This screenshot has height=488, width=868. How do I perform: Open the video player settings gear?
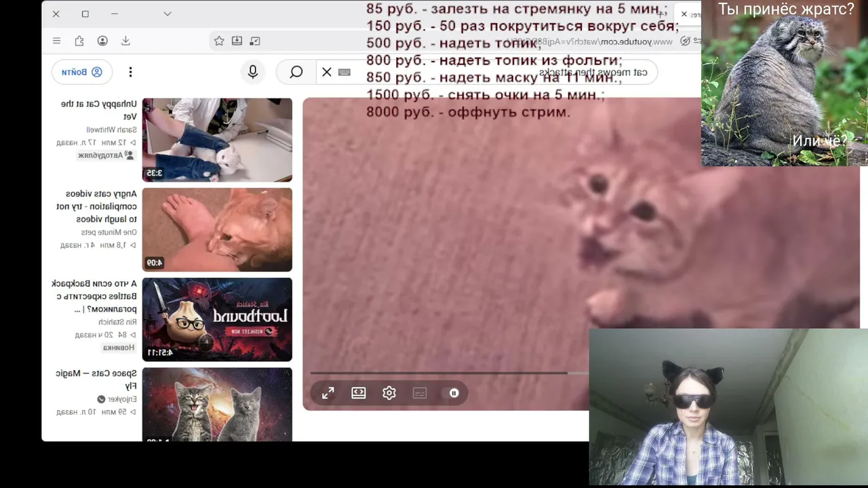pos(389,393)
